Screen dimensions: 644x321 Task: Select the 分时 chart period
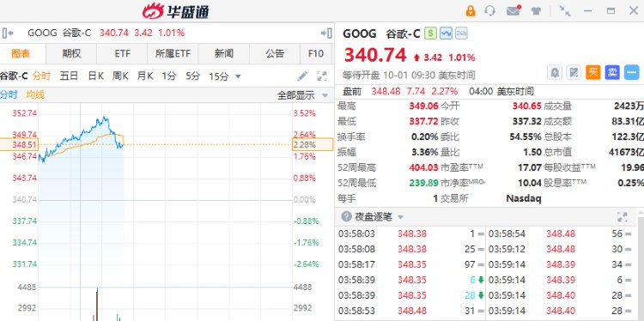pos(41,76)
